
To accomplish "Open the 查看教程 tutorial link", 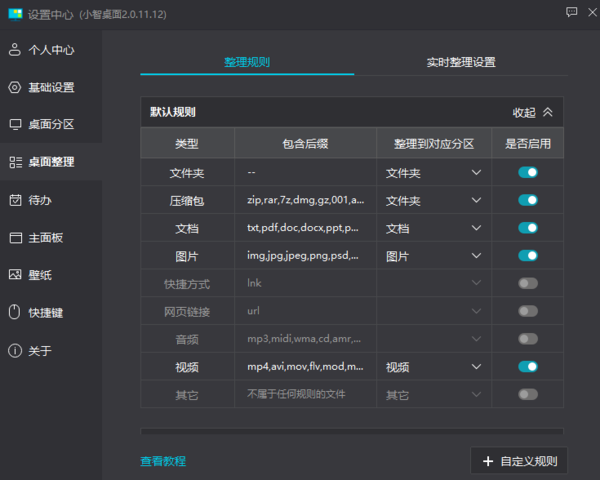I will pos(163,461).
